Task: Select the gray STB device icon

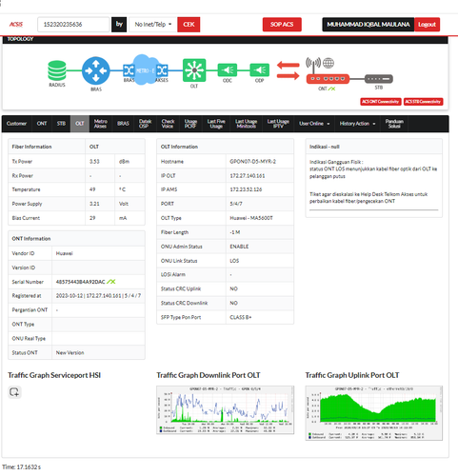Action: (x=379, y=79)
